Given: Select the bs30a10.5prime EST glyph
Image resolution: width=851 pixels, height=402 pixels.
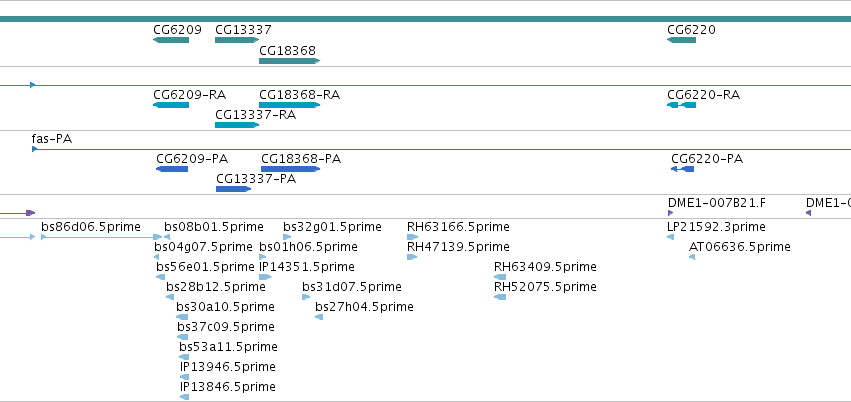Looking at the screenshot, I should coord(182,317).
